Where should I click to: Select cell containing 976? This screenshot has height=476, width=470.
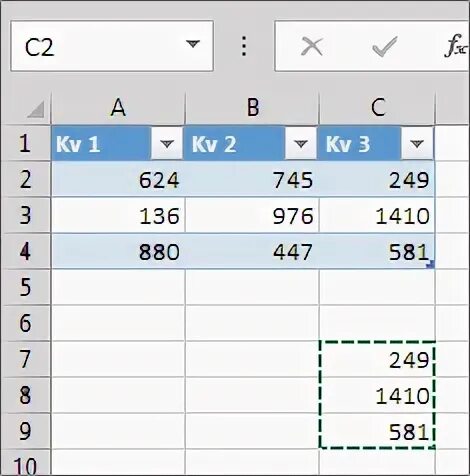click(252, 215)
